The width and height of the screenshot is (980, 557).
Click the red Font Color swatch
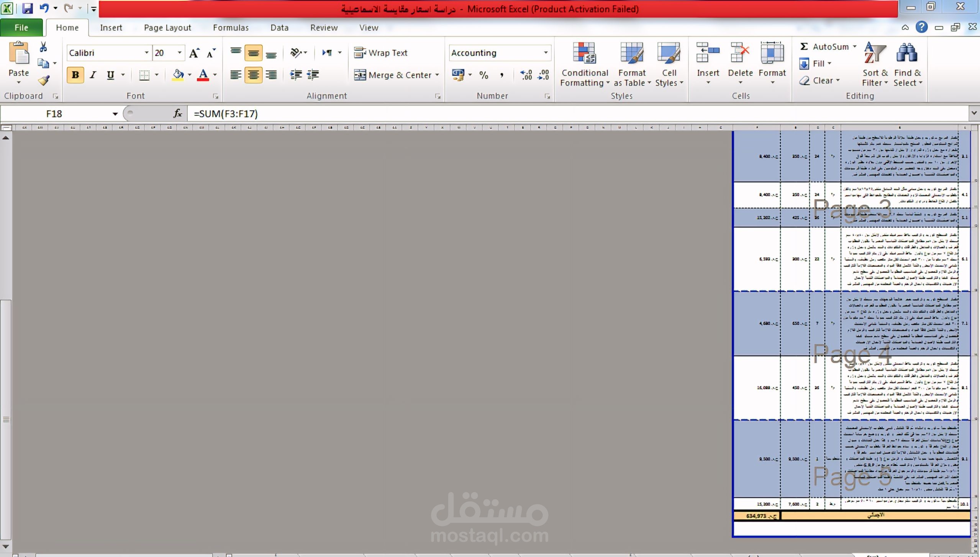(203, 75)
